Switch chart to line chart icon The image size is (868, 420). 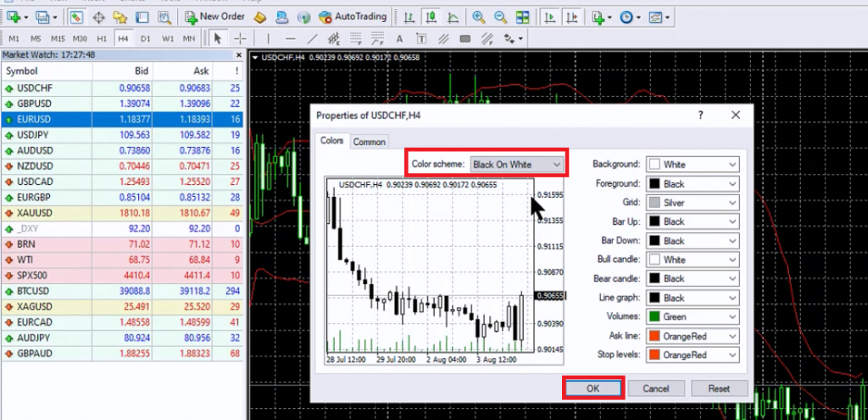tap(453, 17)
